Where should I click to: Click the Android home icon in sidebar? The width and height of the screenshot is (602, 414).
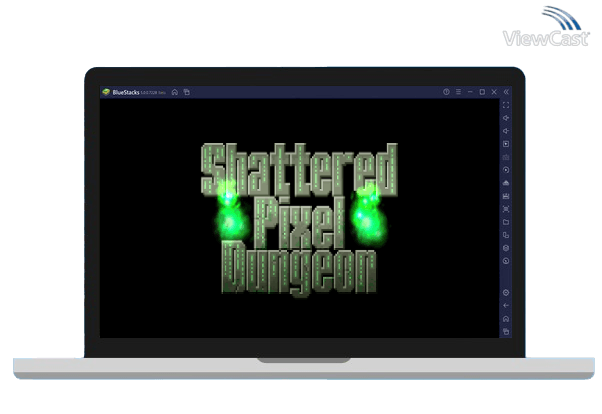tap(506, 319)
